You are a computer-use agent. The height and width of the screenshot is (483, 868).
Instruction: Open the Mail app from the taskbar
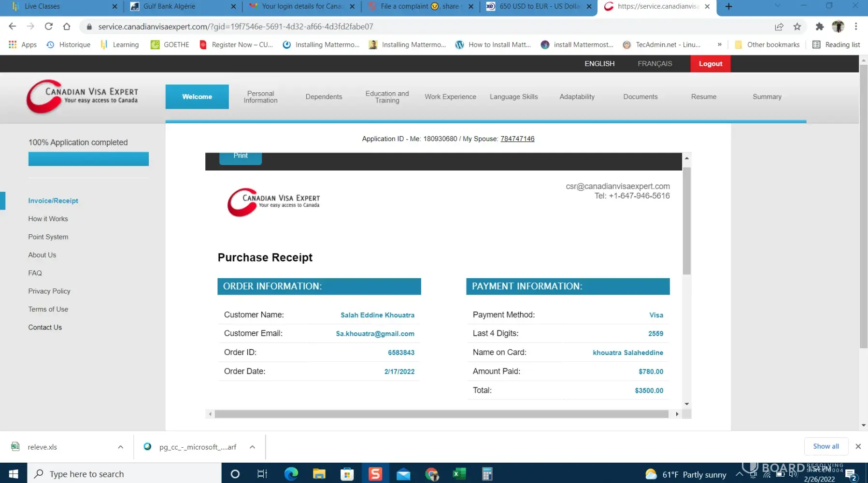tap(403, 474)
